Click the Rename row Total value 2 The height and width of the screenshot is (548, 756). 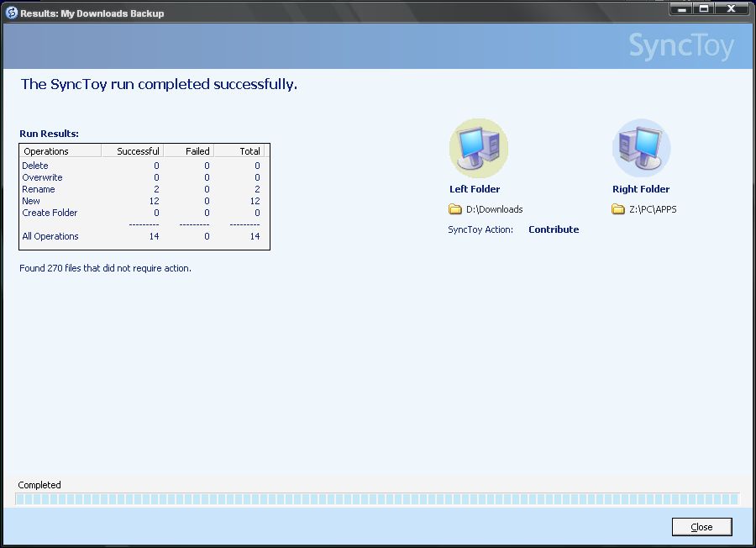[257, 189]
